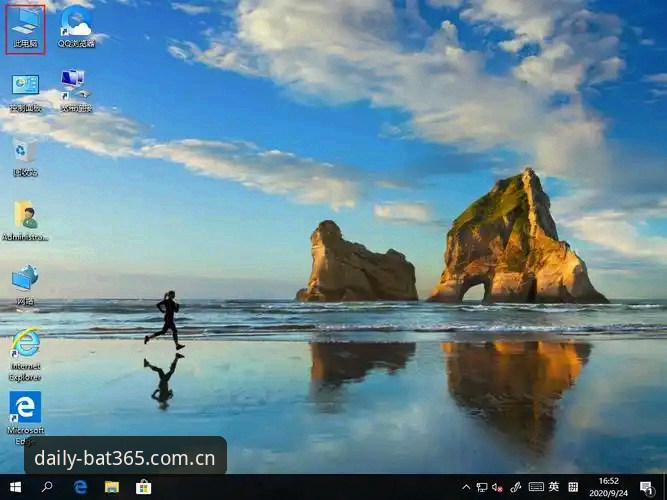Select the Administrator user folder icon

tap(25, 221)
